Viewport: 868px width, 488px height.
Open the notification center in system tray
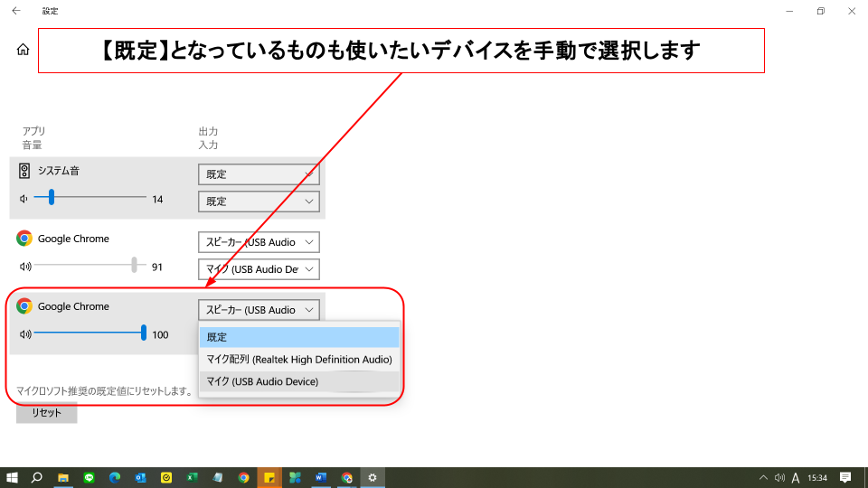pyautogui.click(x=845, y=477)
